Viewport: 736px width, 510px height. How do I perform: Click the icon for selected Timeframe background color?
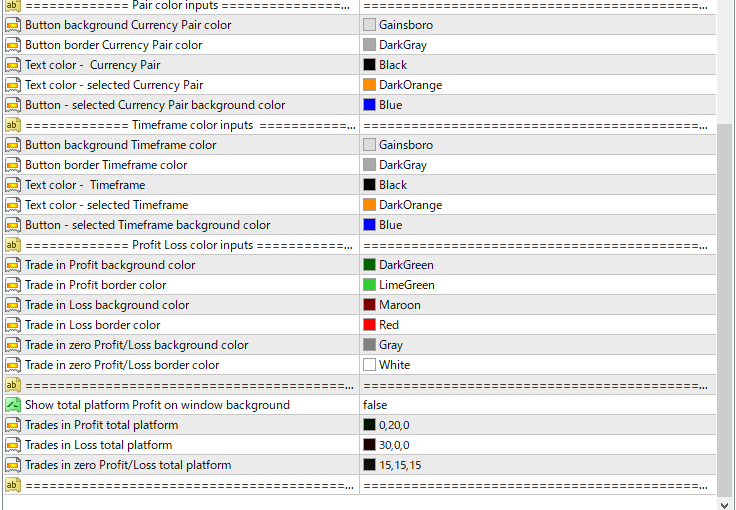pos(13,225)
